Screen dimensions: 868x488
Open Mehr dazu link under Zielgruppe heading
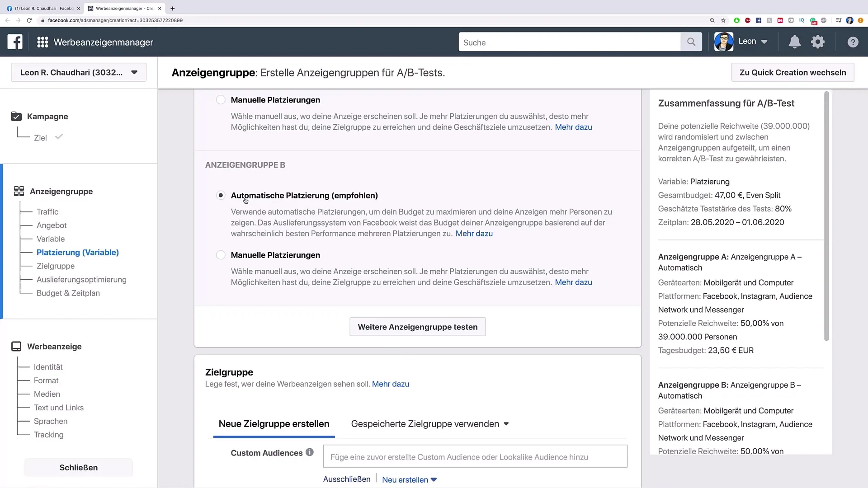pyautogui.click(x=391, y=384)
